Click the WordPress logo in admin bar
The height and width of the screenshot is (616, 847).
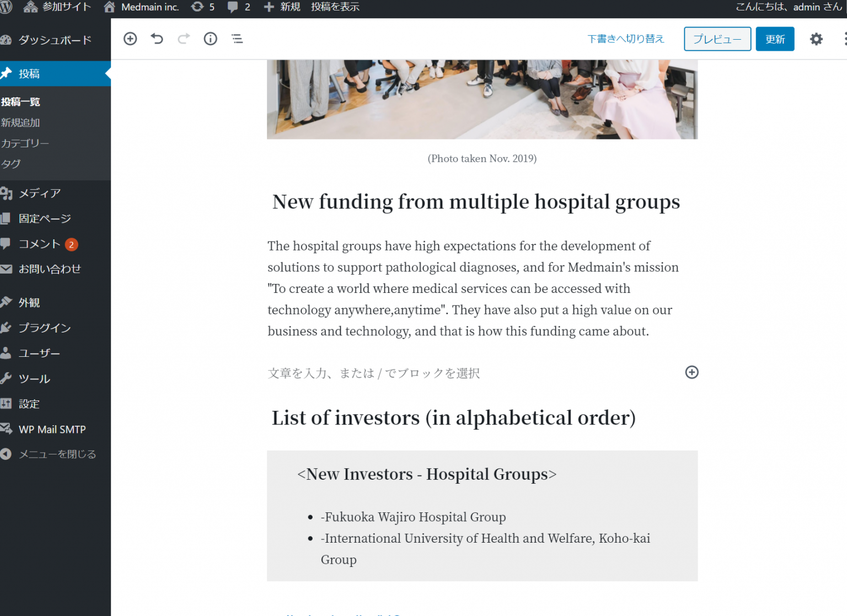[x=6, y=7]
